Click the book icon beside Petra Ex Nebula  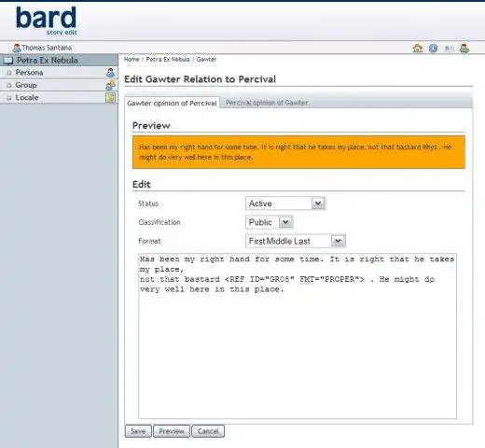(7, 61)
